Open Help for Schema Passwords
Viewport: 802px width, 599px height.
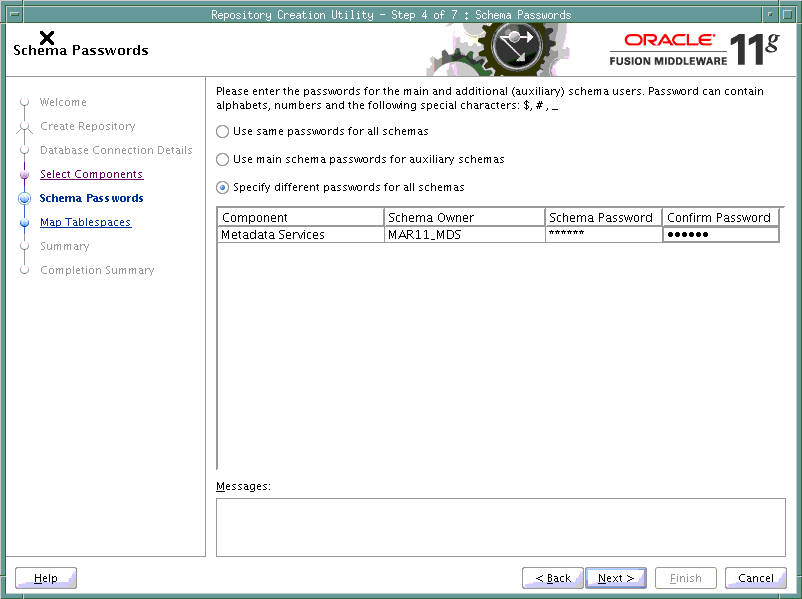click(x=46, y=578)
